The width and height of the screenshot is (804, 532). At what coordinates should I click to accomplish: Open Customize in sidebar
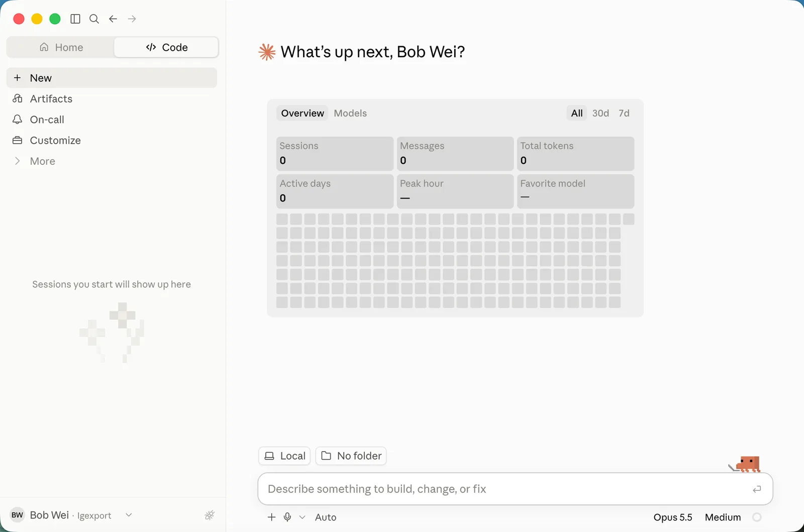112,140
